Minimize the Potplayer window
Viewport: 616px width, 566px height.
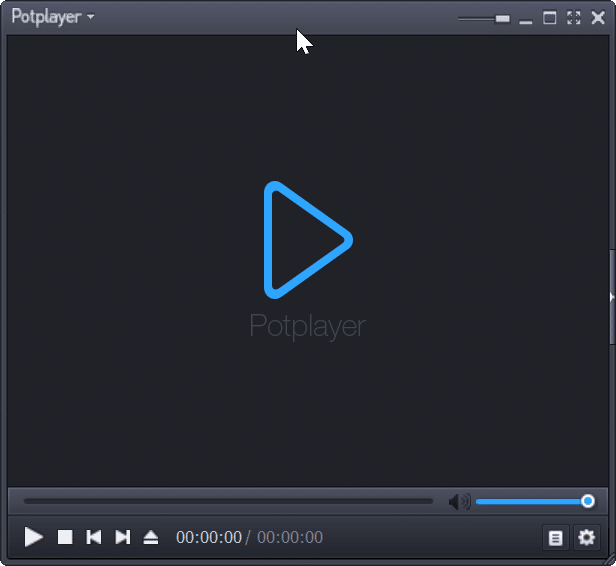pos(526,22)
